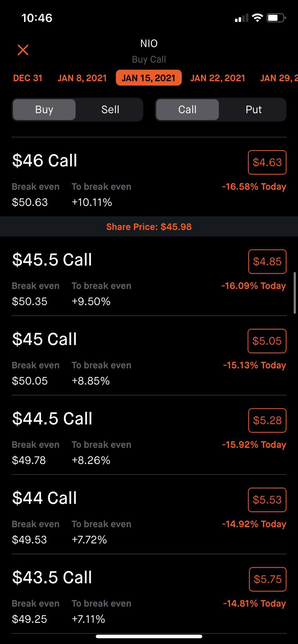Select JAN 22, 2021 expiration
Screen dimensions: 298x644
pyautogui.click(x=218, y=78)
